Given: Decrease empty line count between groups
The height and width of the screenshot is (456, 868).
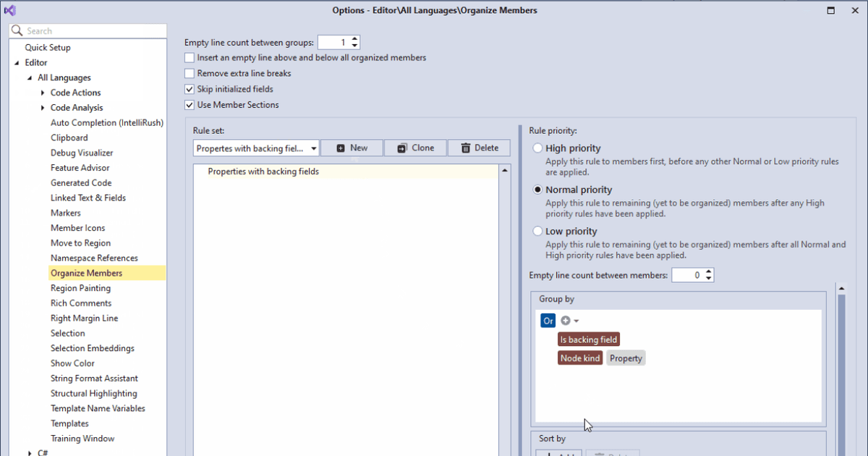Looking at the screenshot, I should [x=355, y=46].
